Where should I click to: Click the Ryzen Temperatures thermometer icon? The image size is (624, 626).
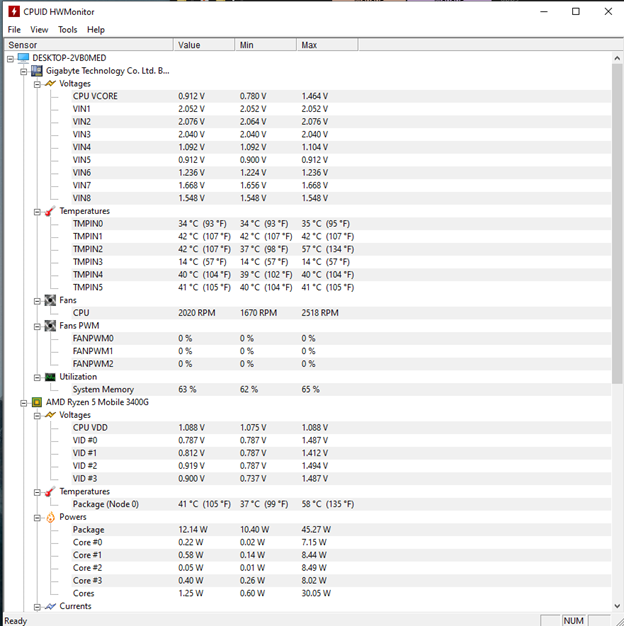(50, 491)
